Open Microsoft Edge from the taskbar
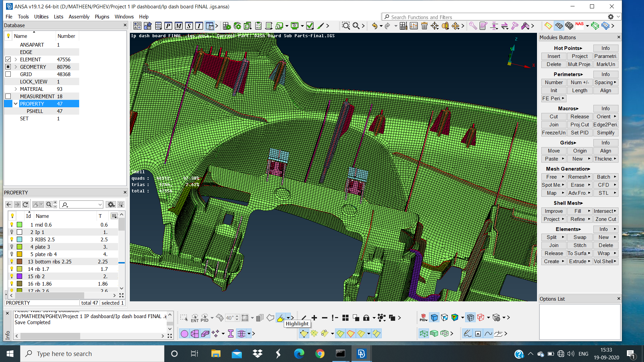This screenshot has height=362, width=644. click(299, 353)
